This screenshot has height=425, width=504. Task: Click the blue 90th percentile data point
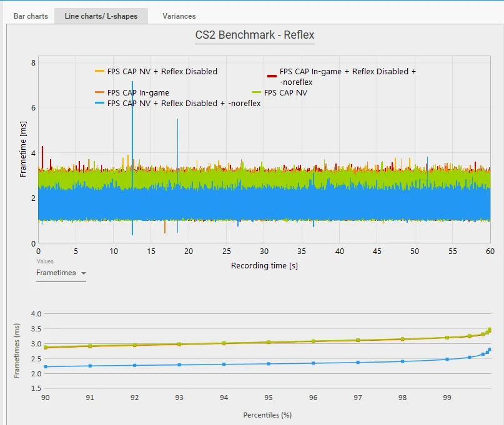pos(46,366)
